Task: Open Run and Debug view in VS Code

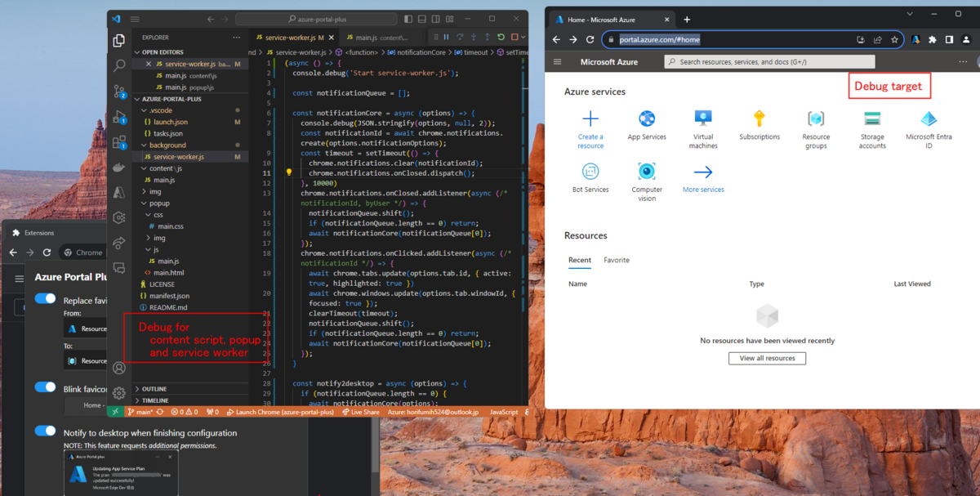Action: [119, 116]
